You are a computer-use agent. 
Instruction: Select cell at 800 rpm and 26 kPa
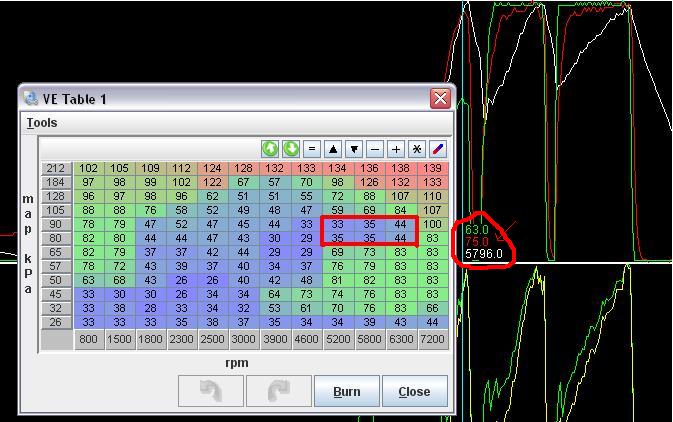pos(88,322)
